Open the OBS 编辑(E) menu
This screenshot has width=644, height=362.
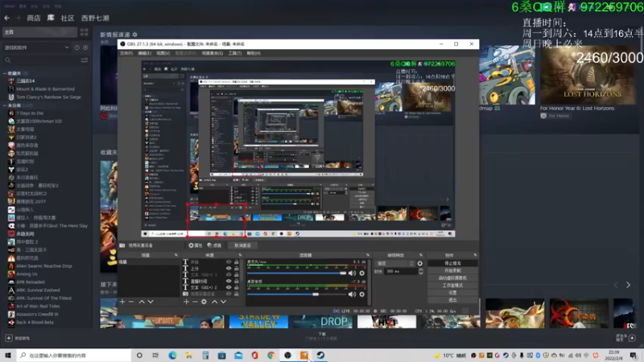[145, 53]
